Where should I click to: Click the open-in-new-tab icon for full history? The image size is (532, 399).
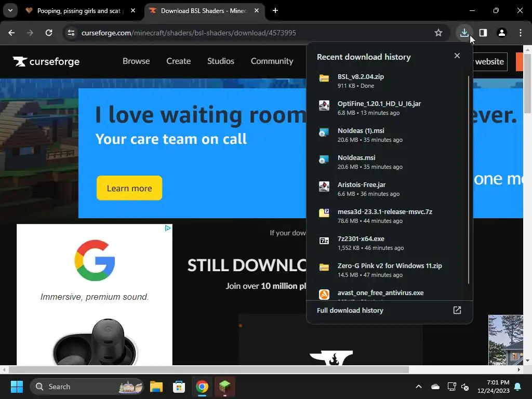point(457,310)
